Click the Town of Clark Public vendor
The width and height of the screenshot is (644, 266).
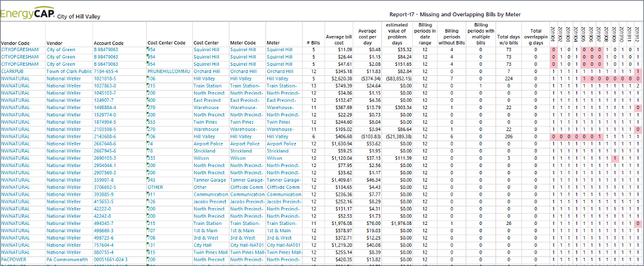click(x=69, y=71)
